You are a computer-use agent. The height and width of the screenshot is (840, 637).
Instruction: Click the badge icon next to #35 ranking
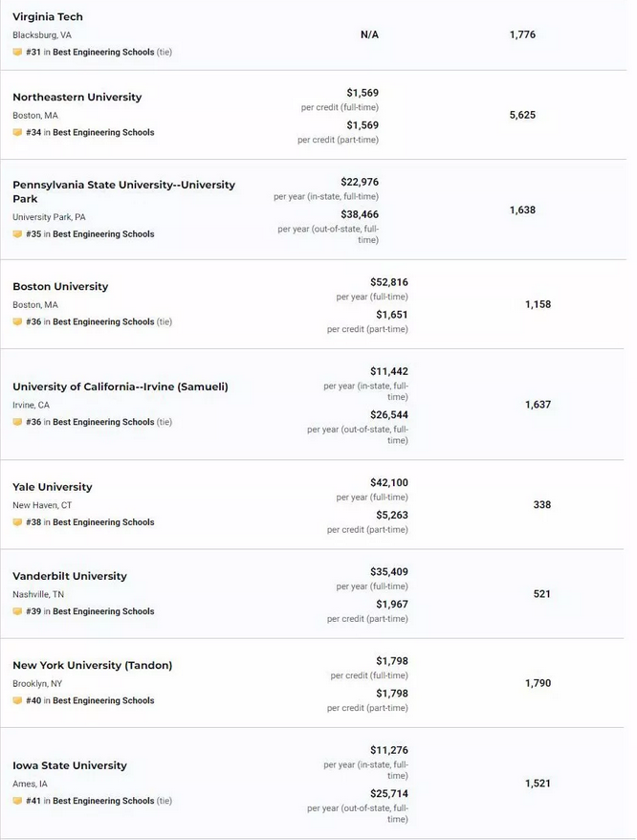point(17,234)
